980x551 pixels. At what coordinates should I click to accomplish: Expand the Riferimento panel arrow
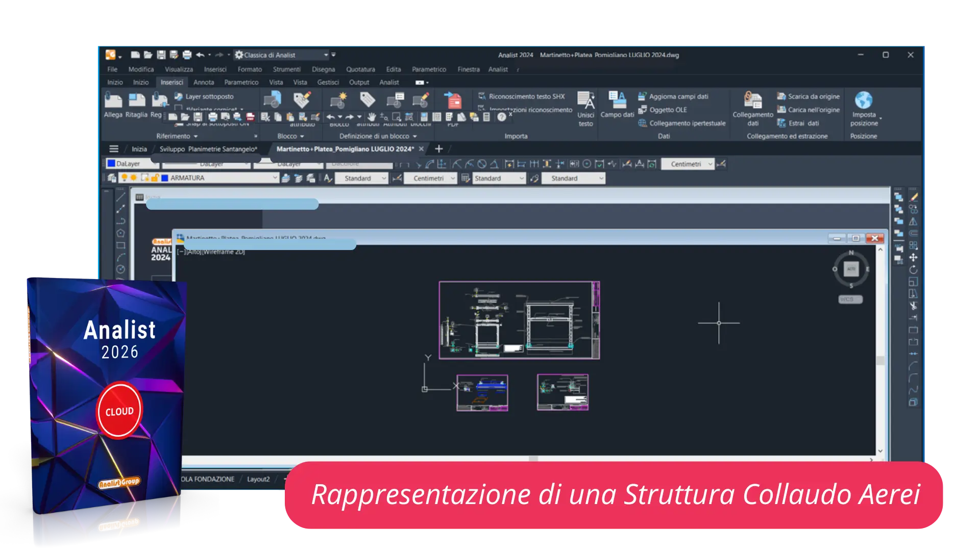pyautogui.click(x=195, y=136)
